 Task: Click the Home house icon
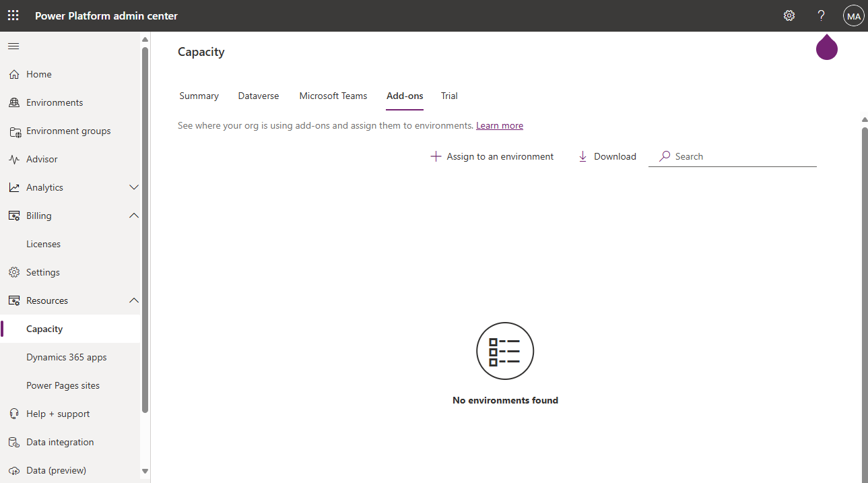(x=14, y=74)
